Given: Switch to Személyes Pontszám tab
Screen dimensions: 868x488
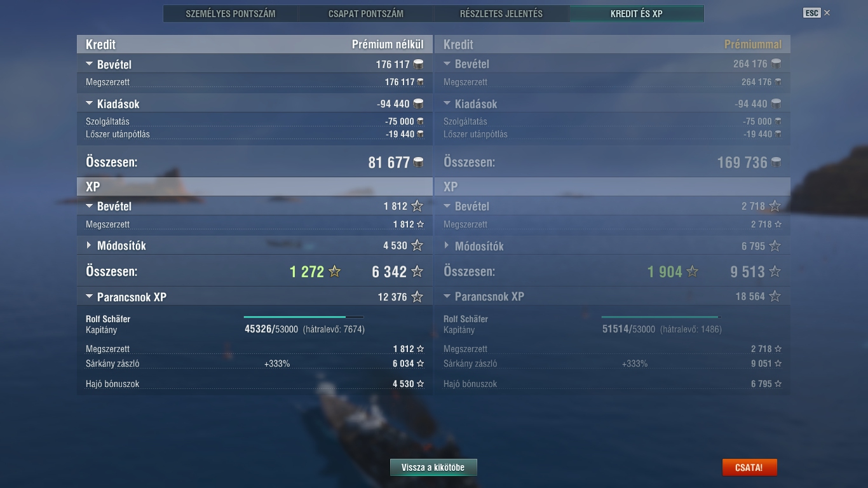Looking at the screenshot, I should [231, 13].
